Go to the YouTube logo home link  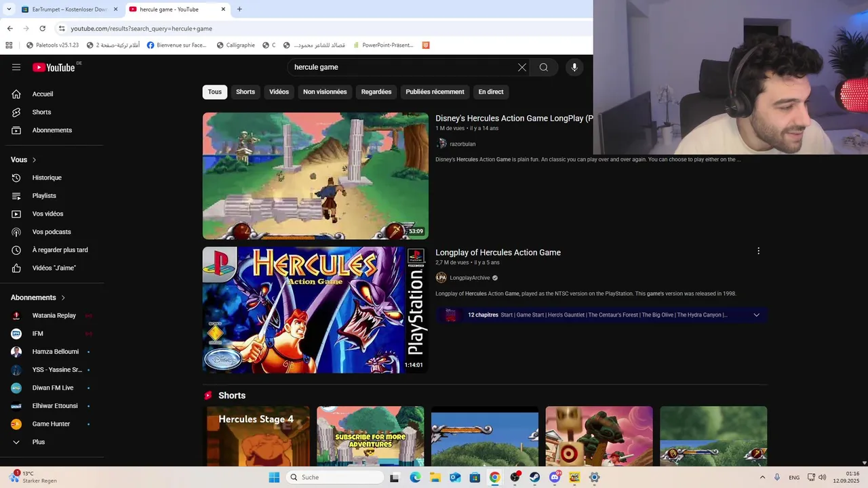(x=54, y=67)
